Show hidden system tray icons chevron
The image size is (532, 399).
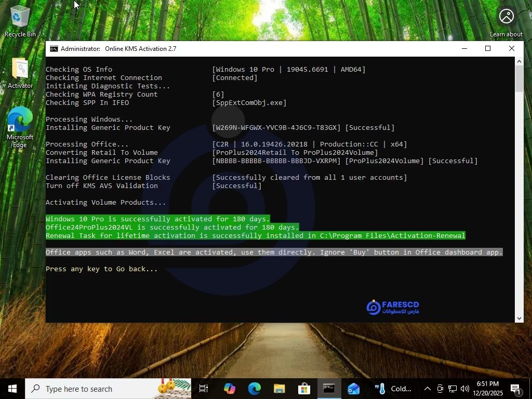click(x=427, y=389)
